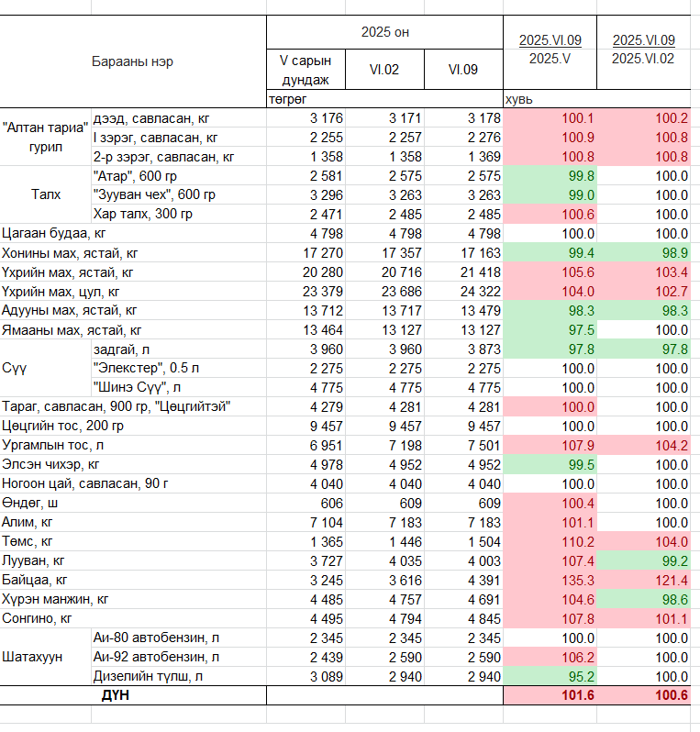Screen dimensions: 700x732
Task: Click the "ДҮН" total row label
Action: click(x=117, y=696)
